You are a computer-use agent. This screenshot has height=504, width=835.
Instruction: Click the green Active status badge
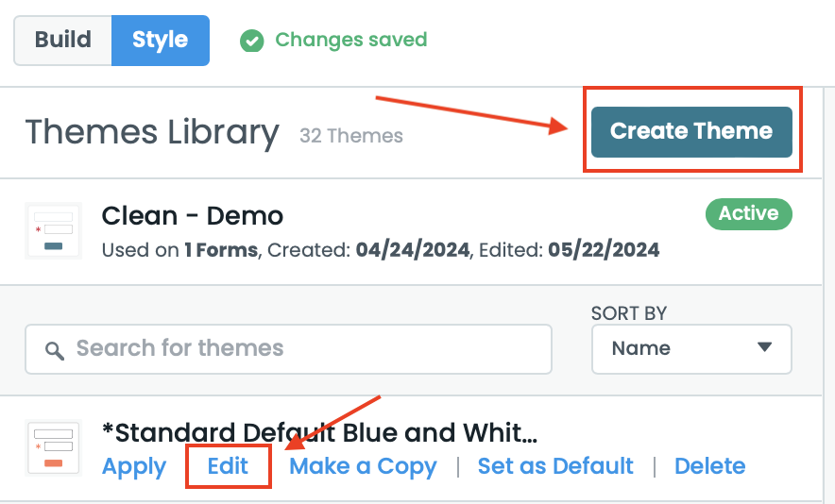click(x=748, y=214)
